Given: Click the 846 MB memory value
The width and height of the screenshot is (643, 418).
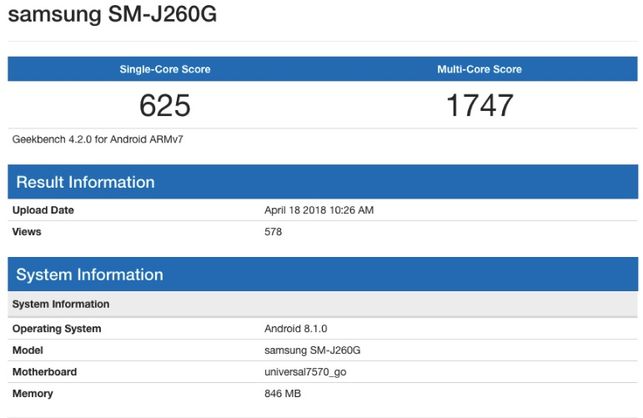Looking at the screenshot, I should (x=282, y=394).
